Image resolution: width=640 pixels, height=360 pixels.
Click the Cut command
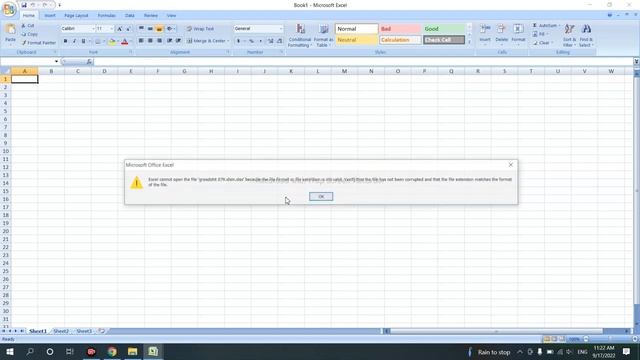click(28, 26)
